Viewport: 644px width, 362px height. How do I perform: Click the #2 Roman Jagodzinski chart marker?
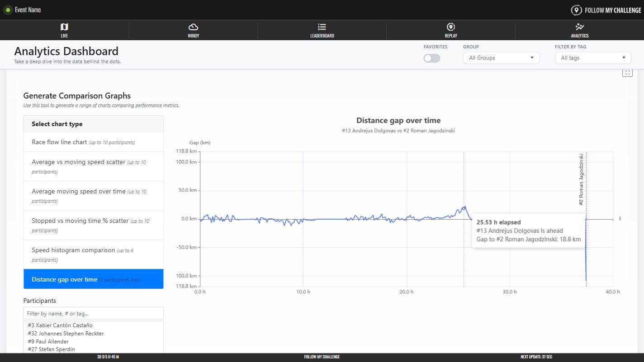pos(582,179)
